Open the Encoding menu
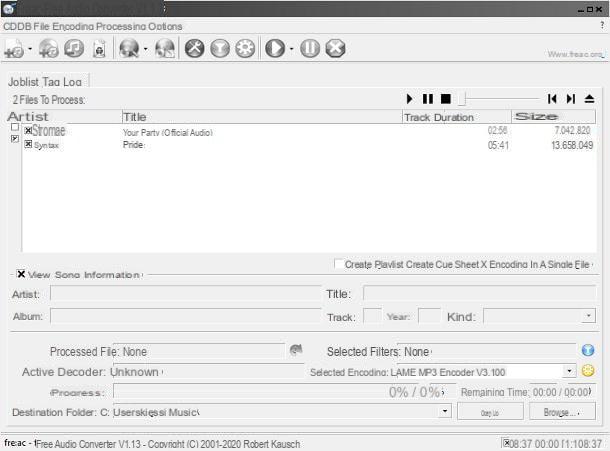Image resolution: width=610 pixels, height=451 pixels. click(x=73, y=26)
